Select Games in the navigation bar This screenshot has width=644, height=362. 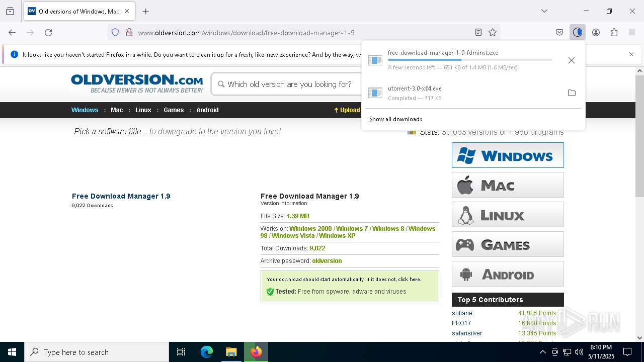tap(174, 110)
